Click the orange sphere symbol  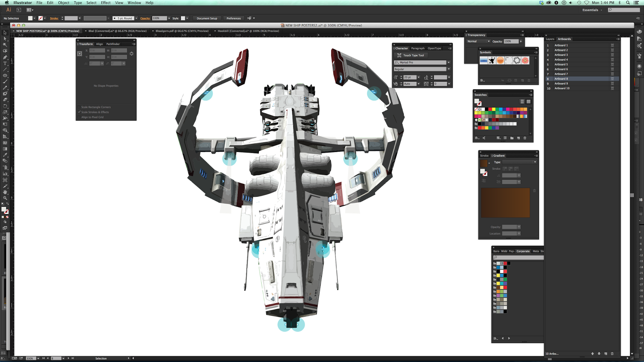[500, 60]
